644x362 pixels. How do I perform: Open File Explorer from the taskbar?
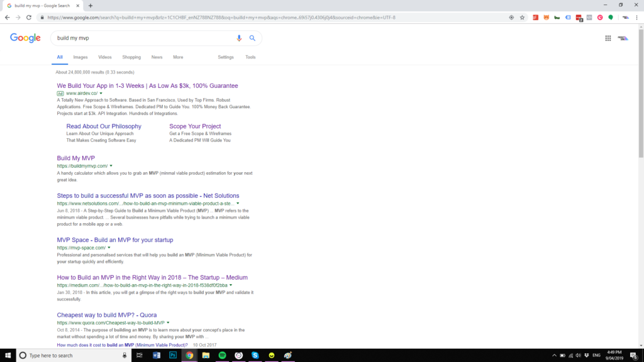click(206, 356)
